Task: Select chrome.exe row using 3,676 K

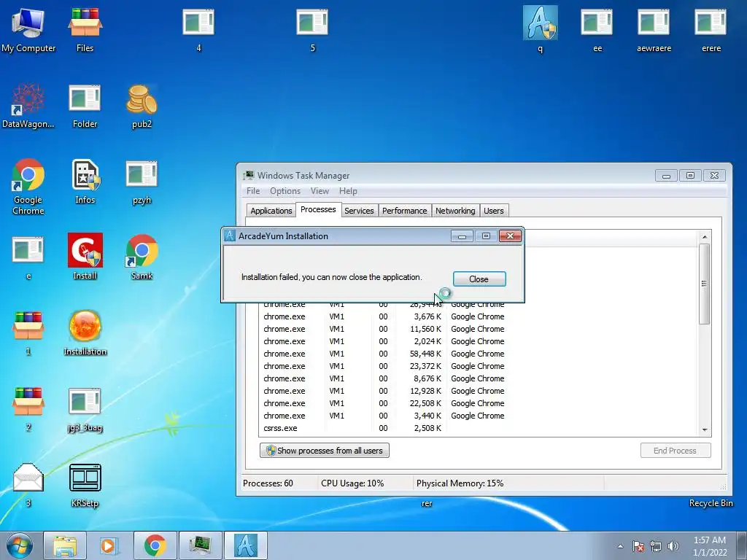Action: click(478, 316)
